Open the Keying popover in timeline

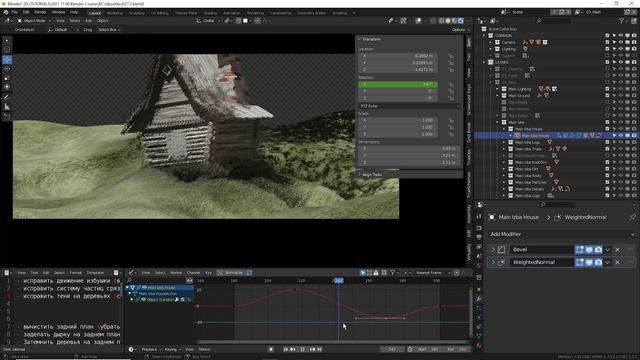coord(172,349)
